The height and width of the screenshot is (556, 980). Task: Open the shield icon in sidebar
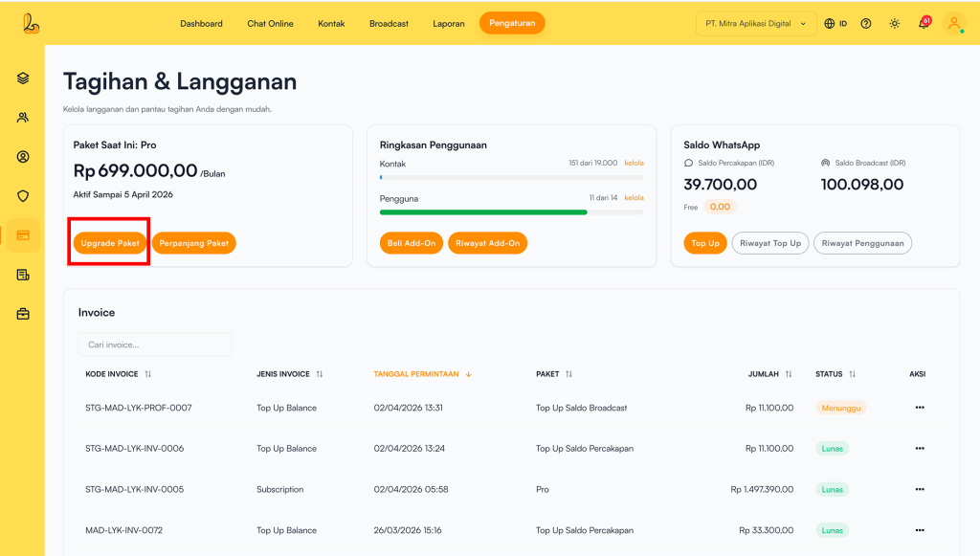point(23,196)
